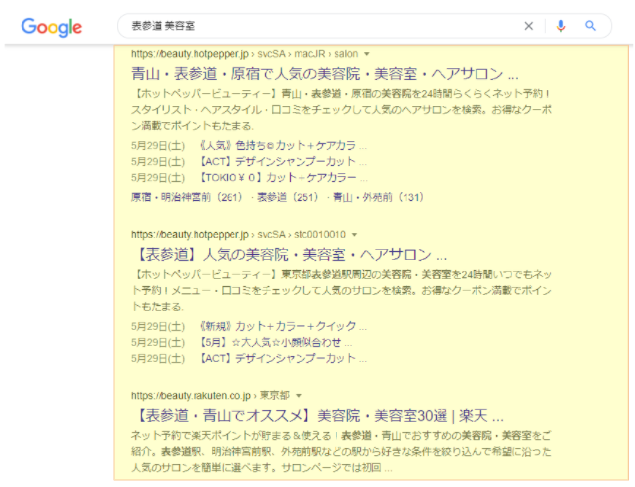
Task: Open sublink 《新規》カット+カラー+クイック
Action: point(283,326)
